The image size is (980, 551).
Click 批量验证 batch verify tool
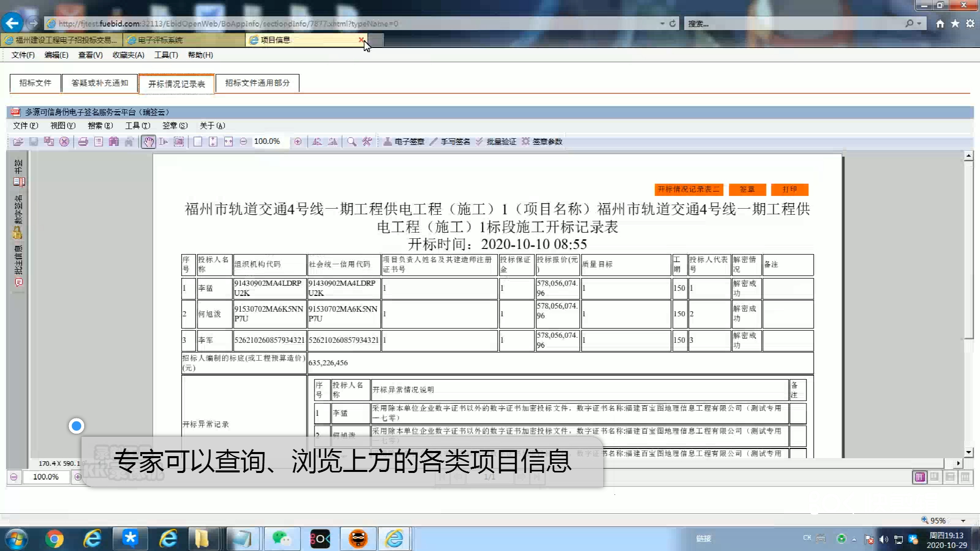(496, 142)
